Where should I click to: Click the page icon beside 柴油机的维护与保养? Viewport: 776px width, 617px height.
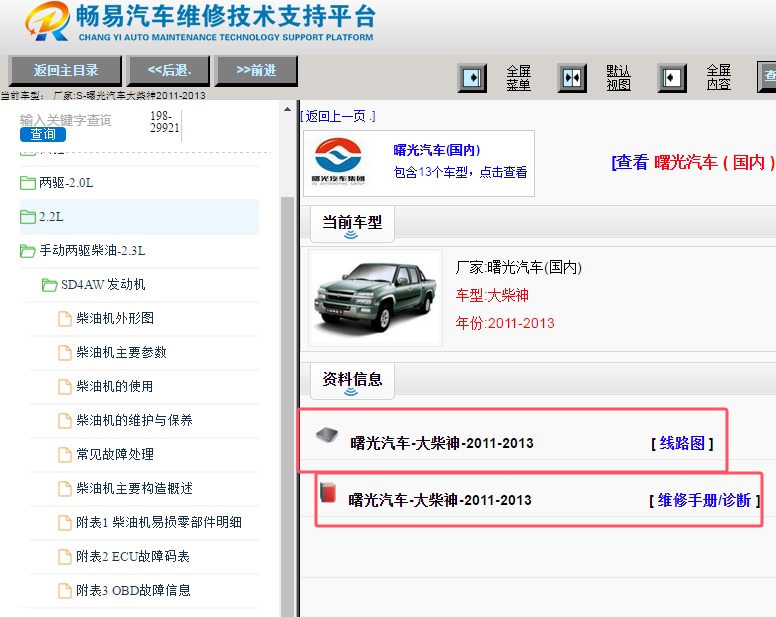[65, 421]
